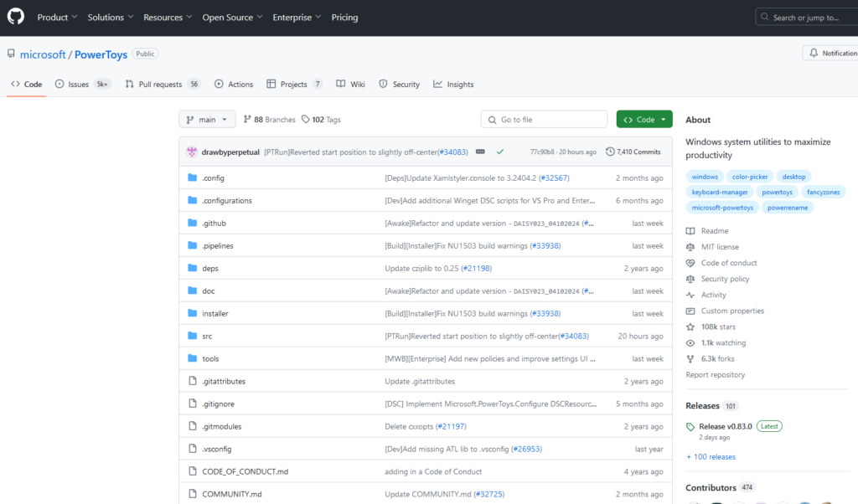The image size is (858, 504).
Task: Click the Activity pulse icon
Action: (690, 295)
